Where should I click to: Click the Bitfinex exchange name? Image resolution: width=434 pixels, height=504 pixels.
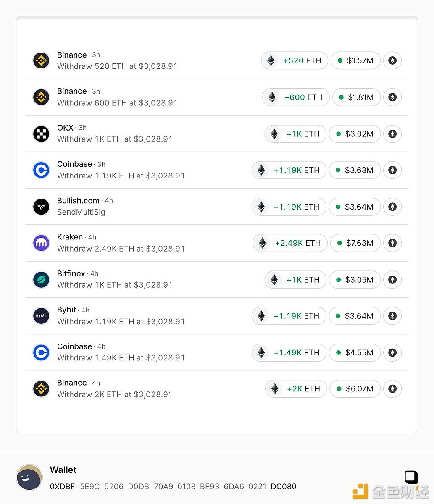point(71,273)
